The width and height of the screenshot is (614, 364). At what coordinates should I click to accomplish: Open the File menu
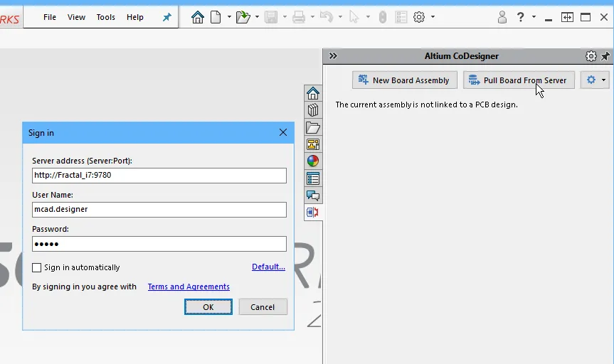50,17
